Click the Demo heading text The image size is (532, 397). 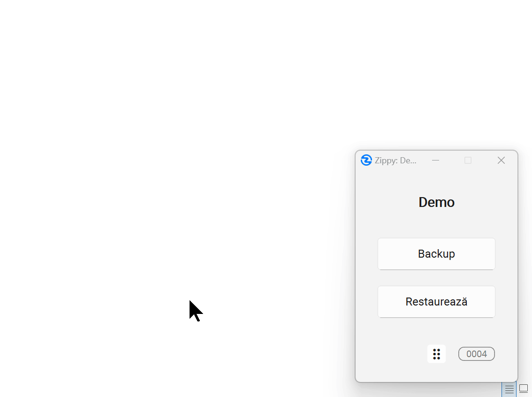(436, 202)
